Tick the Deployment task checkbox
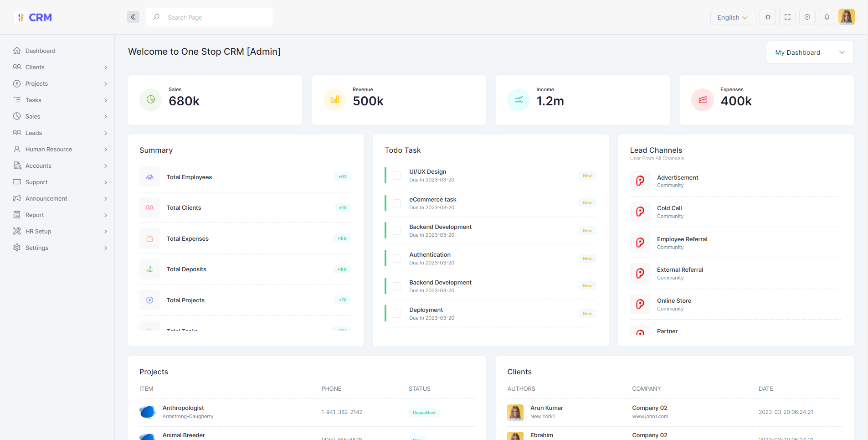Viewport: 868px width, 440px height. 396,313
